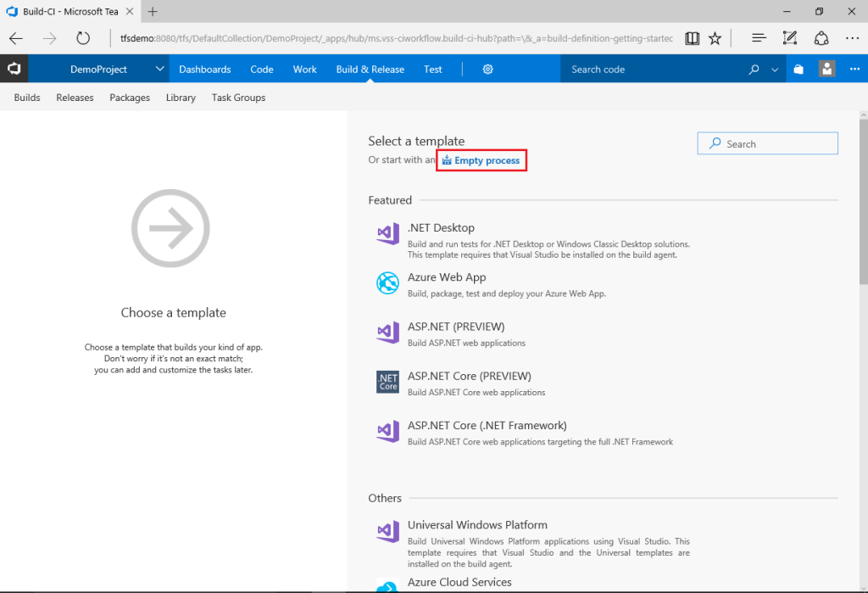Click the Empty process link
868x593 pixels.
[x=481, y=159]
